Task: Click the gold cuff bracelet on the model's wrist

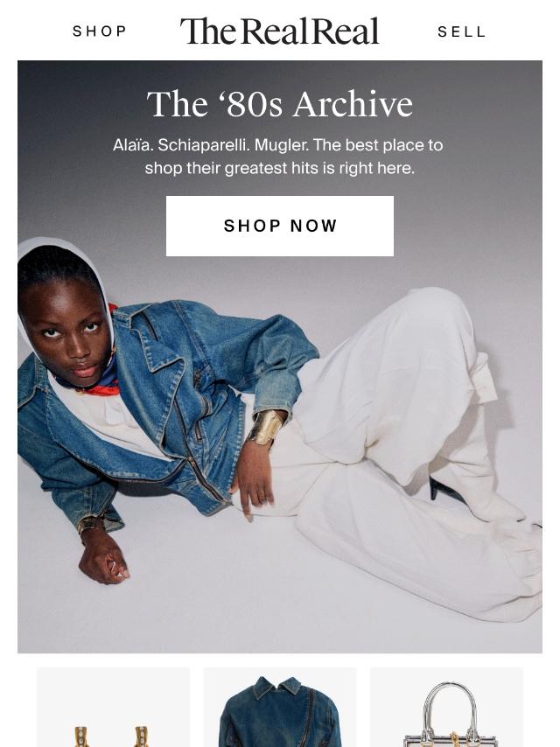Action: (265, 428)
